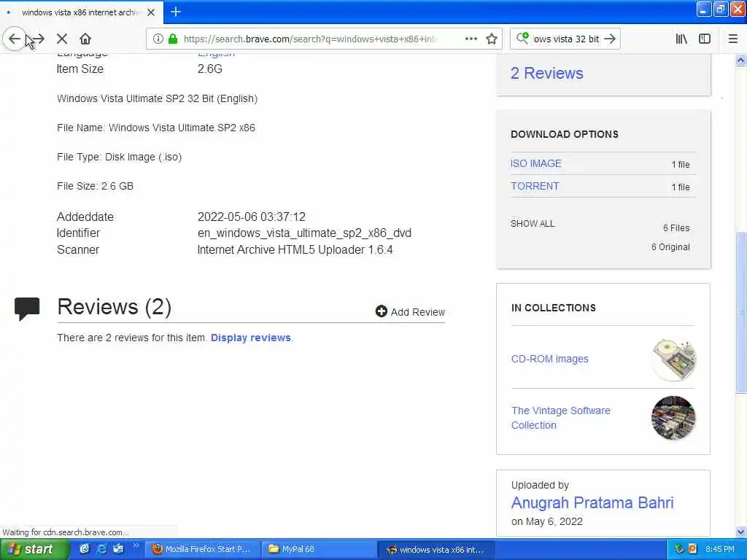
Task: Open the ISO IMAGE download option
Action: 536,163
